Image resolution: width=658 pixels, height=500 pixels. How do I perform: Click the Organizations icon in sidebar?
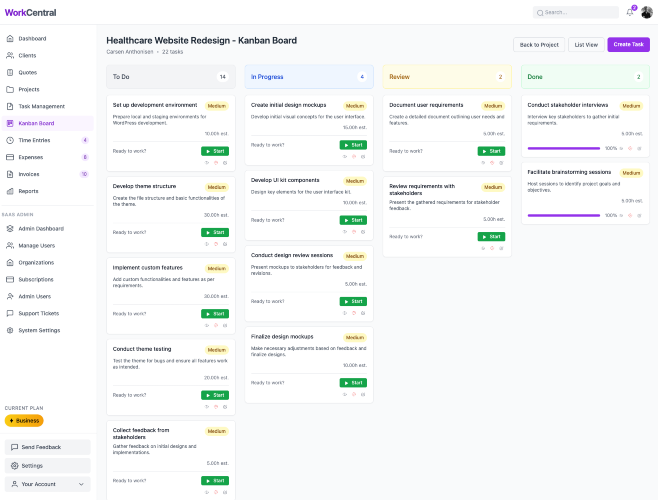pyautogui.click(x=10, y=262)
